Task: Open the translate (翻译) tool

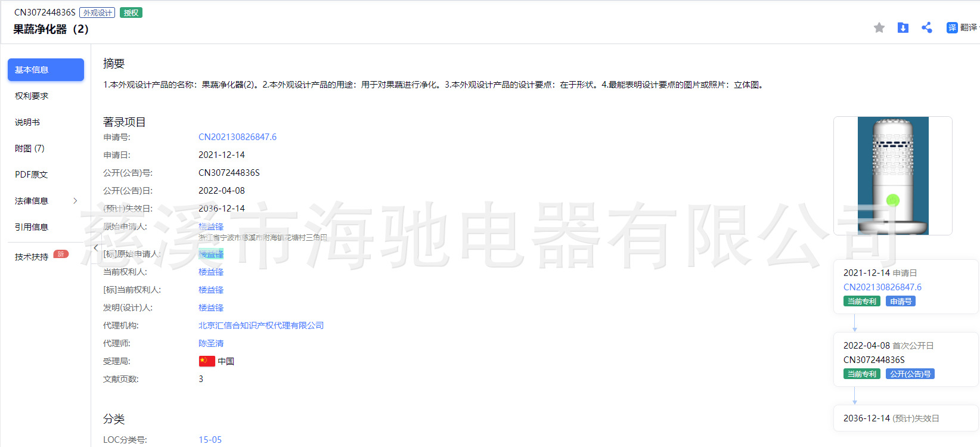Action: tap(963, 27)
